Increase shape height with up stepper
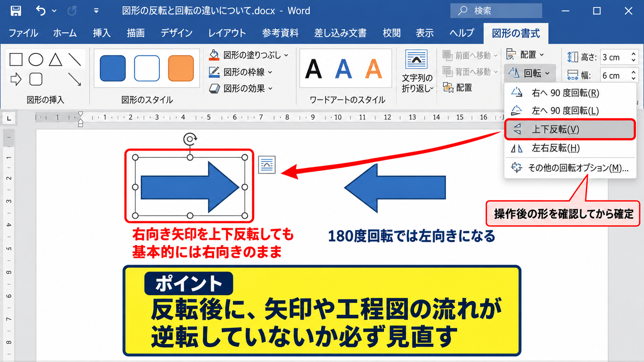This screenshot has width=644, height=362. (x=634, y=53)
